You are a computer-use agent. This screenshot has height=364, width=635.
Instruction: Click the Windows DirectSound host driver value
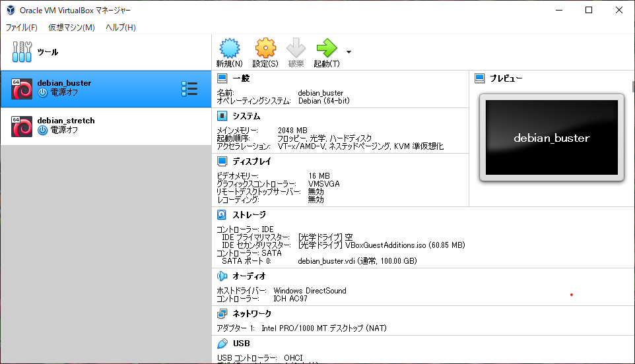[310, 290]
